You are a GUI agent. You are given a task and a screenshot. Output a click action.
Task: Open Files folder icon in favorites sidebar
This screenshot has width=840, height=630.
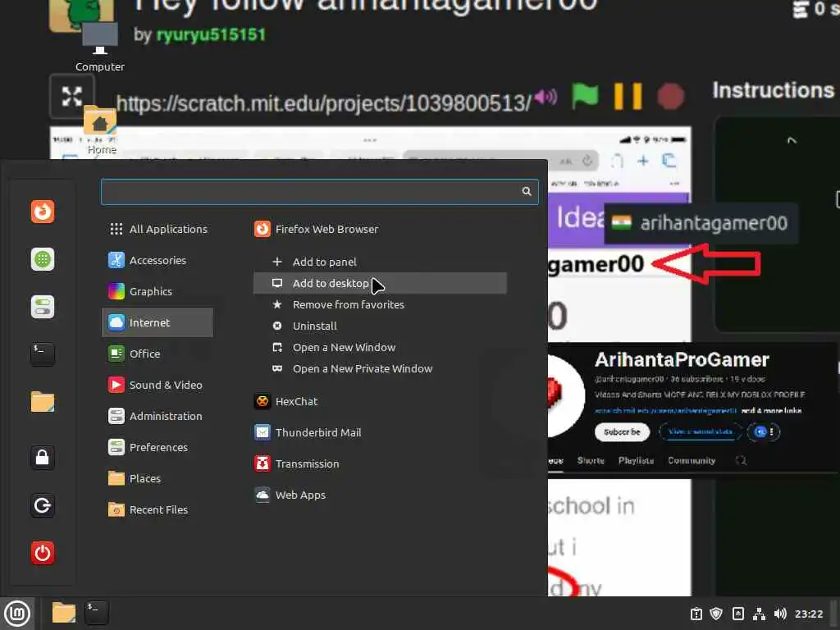click(x=43, y=402)
